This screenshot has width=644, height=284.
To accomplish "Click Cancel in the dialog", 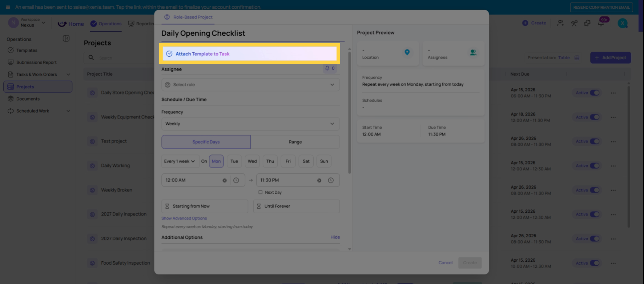I will pyautogui.click(x=445, y=263).
